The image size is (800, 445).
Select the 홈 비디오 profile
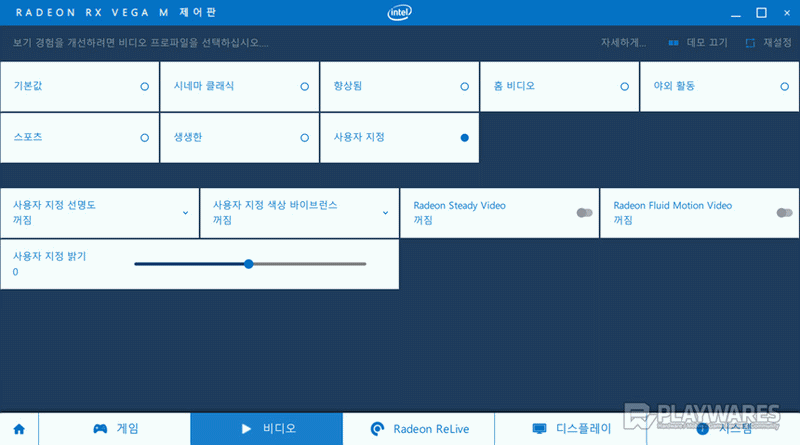click(x=559, y=86)
